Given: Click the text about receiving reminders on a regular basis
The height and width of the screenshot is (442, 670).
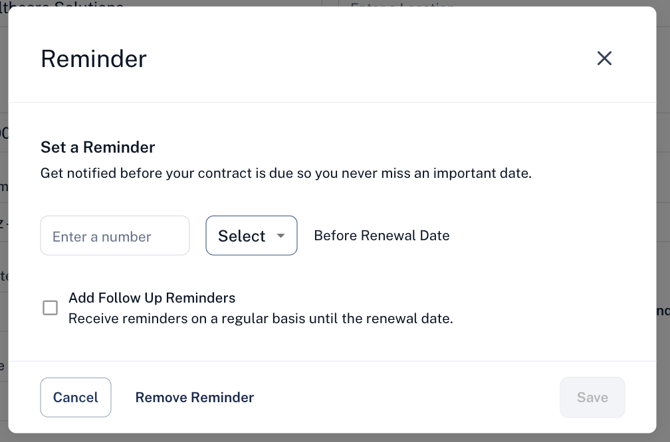Looking at the screenshot, I should pos(261,318).
